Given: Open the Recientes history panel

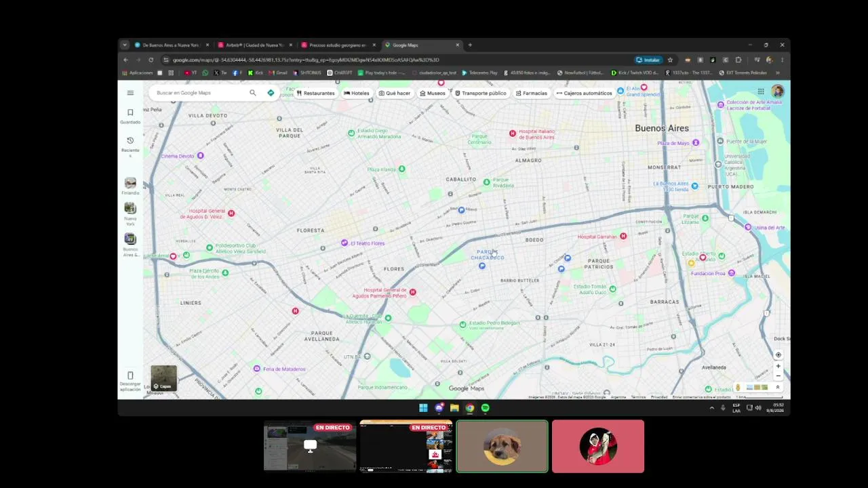Looking at the screenshot, I should [130, 146].
